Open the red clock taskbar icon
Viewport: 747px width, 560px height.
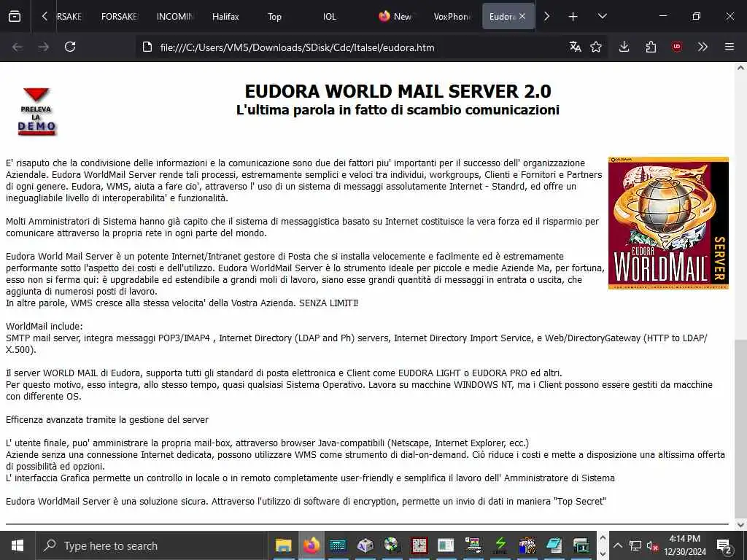click(x=419, y=545)
